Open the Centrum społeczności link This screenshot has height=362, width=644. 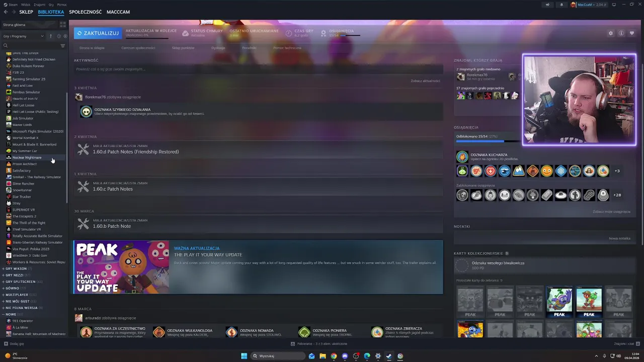pyautogui.click(x=138, y=48)
